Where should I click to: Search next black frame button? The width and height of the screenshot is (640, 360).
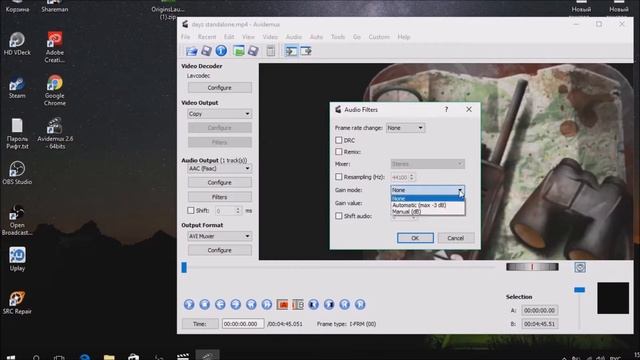tap(329, 304)
